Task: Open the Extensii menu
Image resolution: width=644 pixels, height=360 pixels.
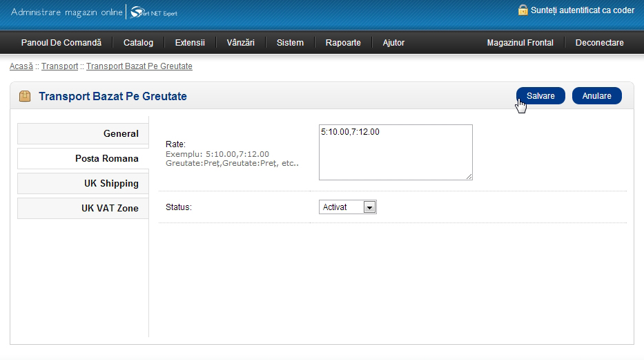Action: point(190,43)
